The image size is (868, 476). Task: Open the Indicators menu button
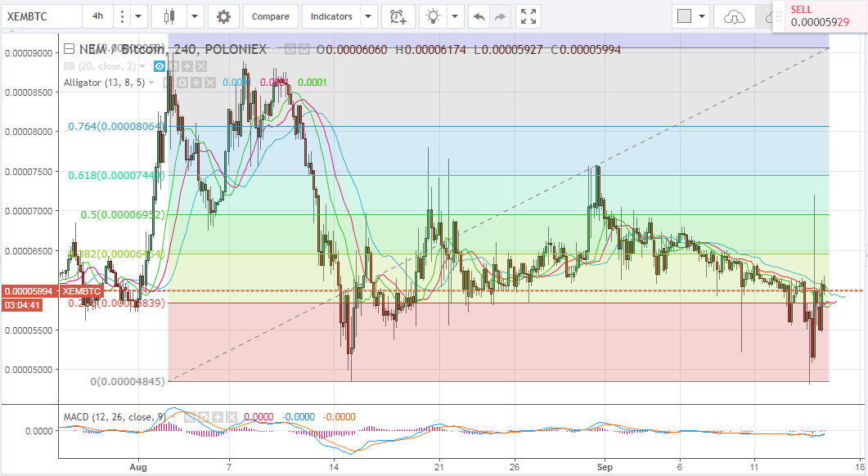point(331,16)
